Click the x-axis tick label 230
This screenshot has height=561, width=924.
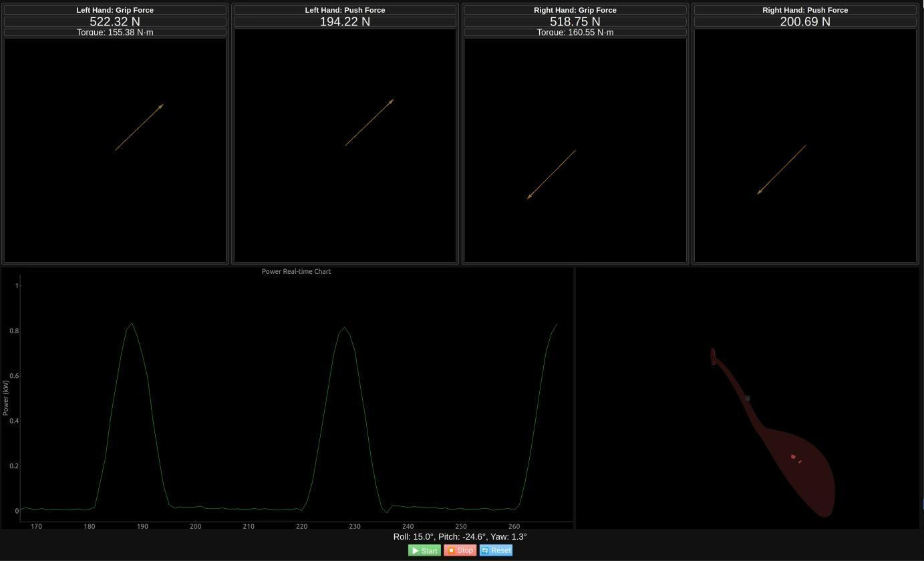pyautogui.click(x=355, y=526)
